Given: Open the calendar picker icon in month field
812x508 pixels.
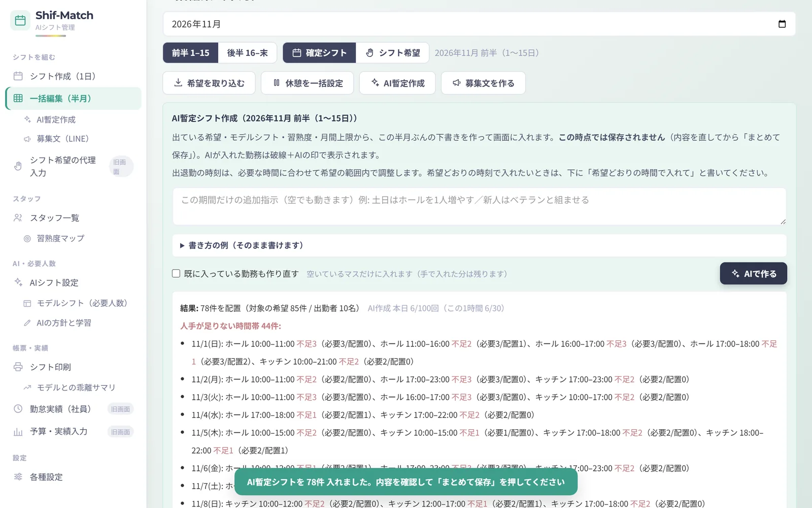Looking at the screenshot, I should (x=782, y=24).
